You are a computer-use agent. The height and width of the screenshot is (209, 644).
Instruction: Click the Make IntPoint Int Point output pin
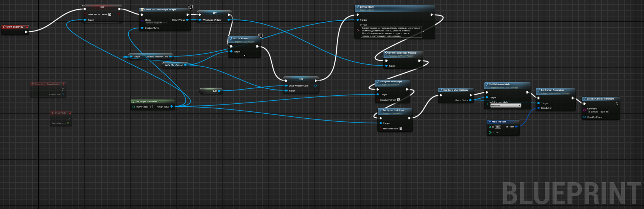(516, 127)
